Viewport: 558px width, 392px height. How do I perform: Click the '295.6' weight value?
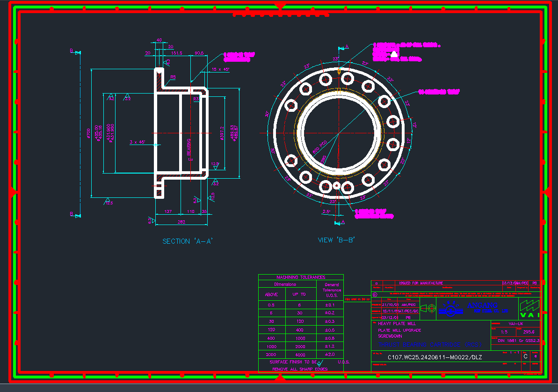pos(529,332)
